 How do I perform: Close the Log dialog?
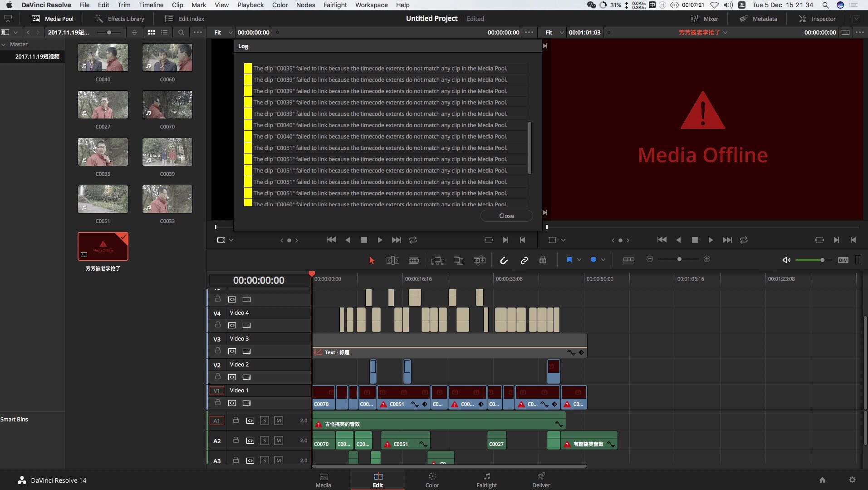(506, 216)
